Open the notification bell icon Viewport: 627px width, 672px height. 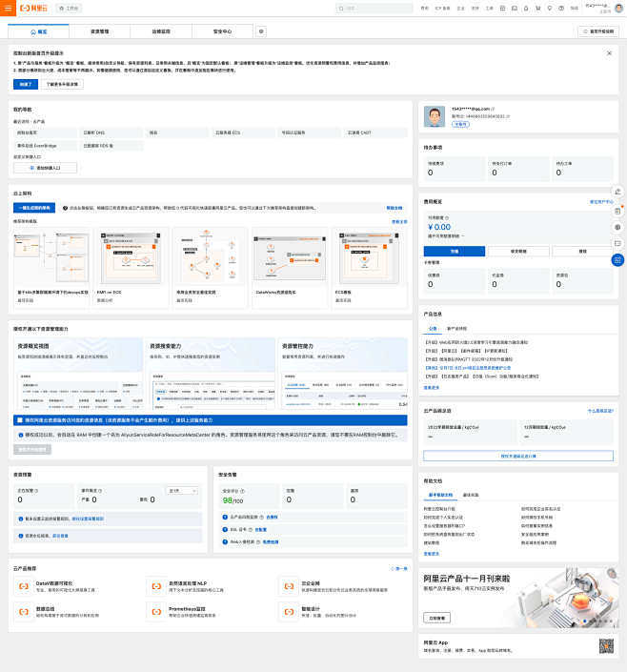tap(526, 9)
